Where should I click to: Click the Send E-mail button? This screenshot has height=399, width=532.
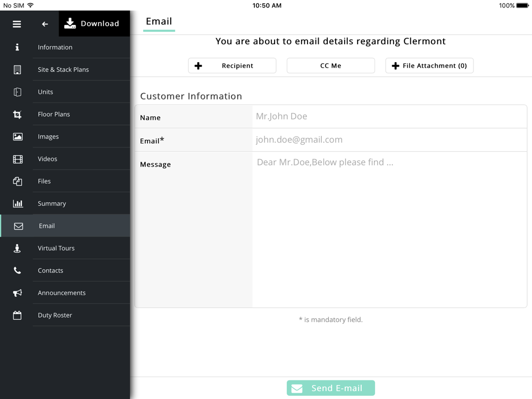pos(331,388)
